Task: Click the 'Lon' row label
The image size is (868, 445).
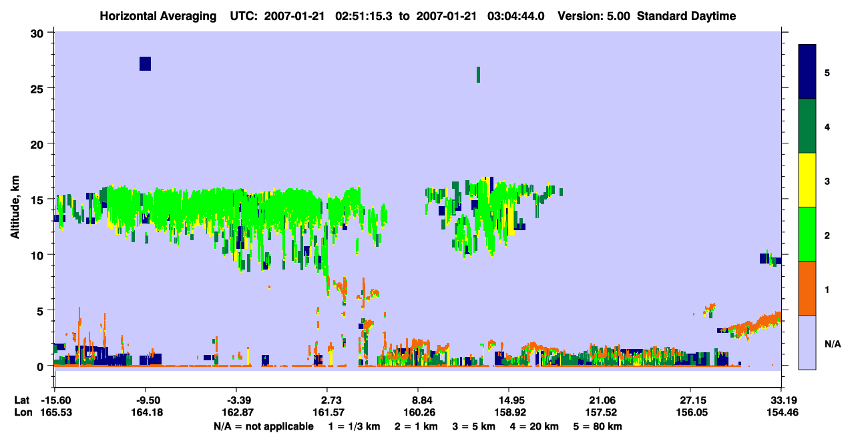Action: click(22, 412)
